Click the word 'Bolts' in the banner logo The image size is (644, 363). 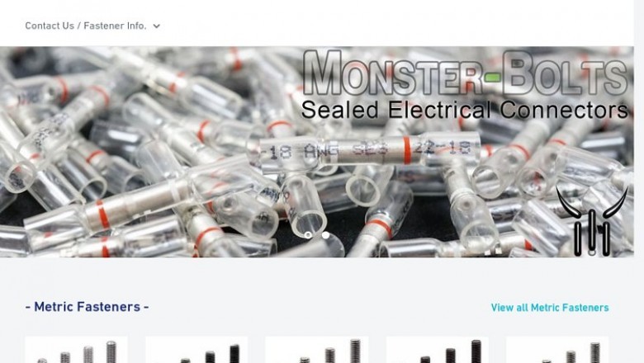pos(566,73)
